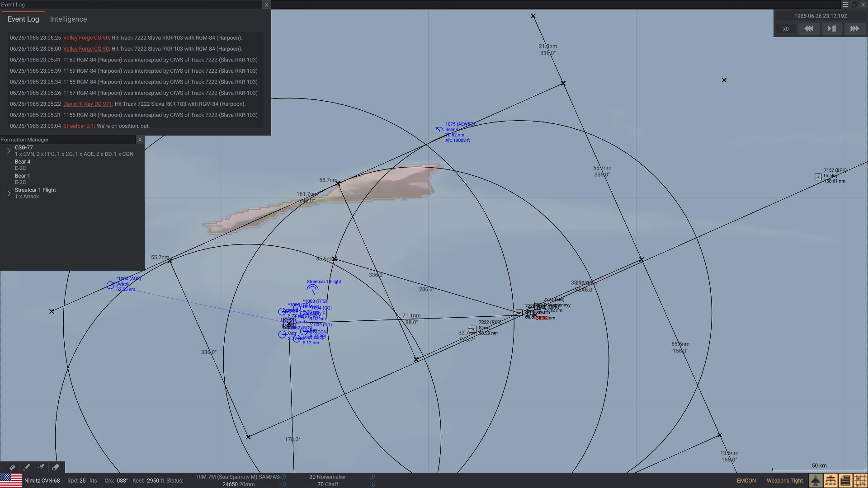Toggle the formation manager ship hierarchy button
This screenshot has height=488, width=868.
pyautogui.click(x=830, y=480)
